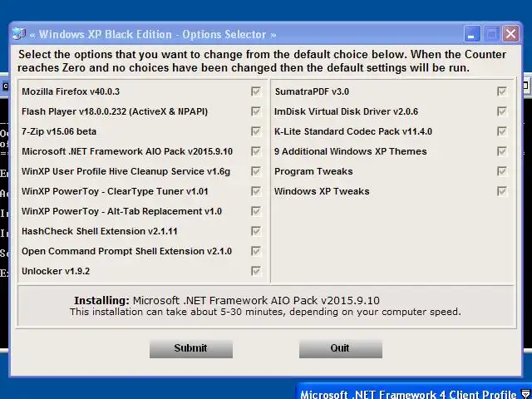Toggle the 9 Additional Windows XP Themes checkbox

tap(502, 151)
